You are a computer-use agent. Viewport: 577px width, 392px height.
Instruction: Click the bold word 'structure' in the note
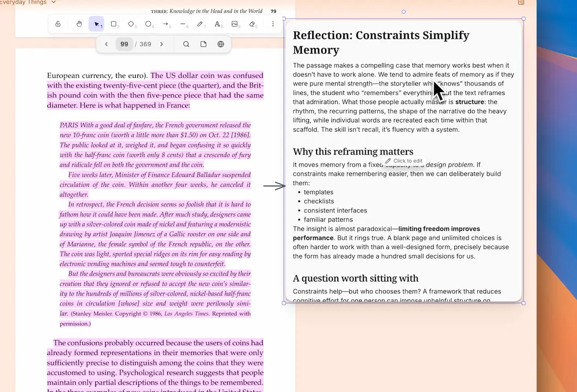click(x=470, y=102)
